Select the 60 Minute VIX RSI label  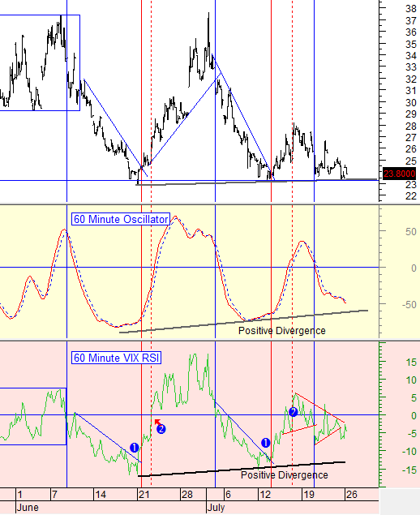click(117, 358)
